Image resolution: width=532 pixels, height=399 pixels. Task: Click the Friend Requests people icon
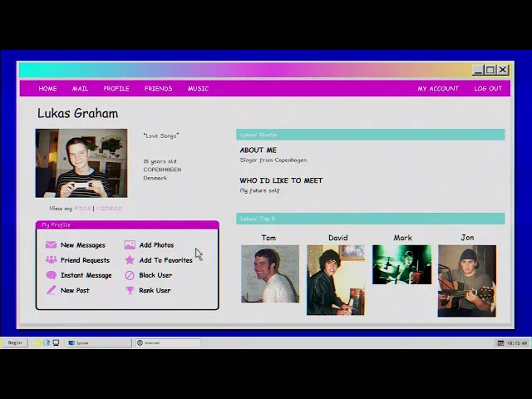pyautogui.click(x=52, y=260)
